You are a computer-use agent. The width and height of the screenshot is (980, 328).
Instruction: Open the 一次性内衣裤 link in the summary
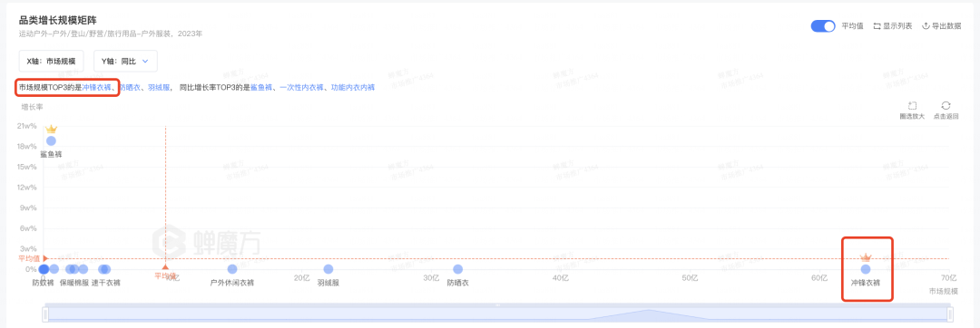tap(301, 88)
